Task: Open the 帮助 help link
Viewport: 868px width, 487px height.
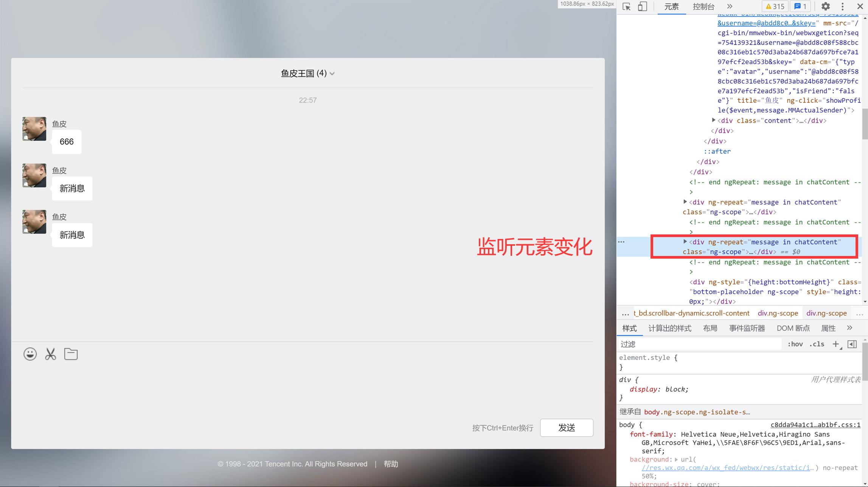Action: click(x=391, y=464)
